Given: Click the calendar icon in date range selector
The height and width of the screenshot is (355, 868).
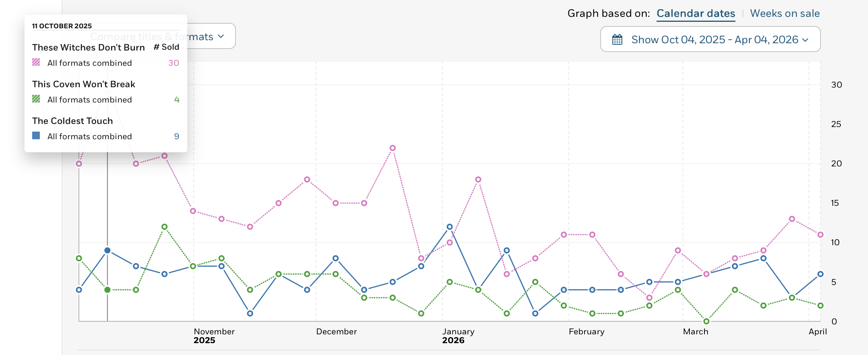Looking at the screenshot, I should [617, 40].
